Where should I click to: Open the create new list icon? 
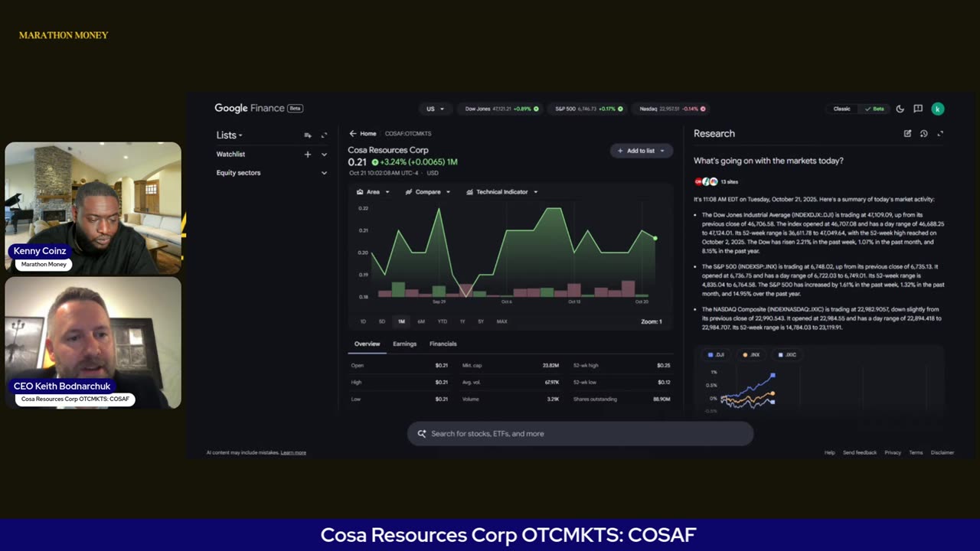[308, 135]
